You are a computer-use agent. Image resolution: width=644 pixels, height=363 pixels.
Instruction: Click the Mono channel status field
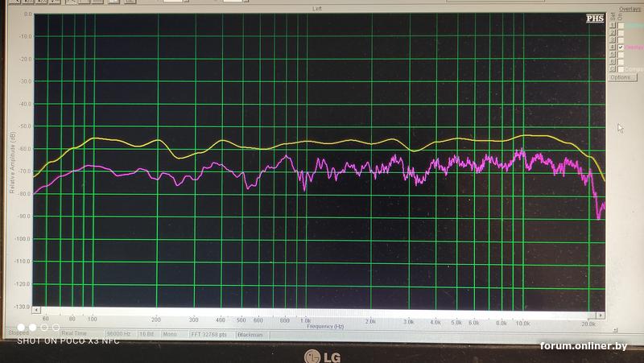(172, 333)
